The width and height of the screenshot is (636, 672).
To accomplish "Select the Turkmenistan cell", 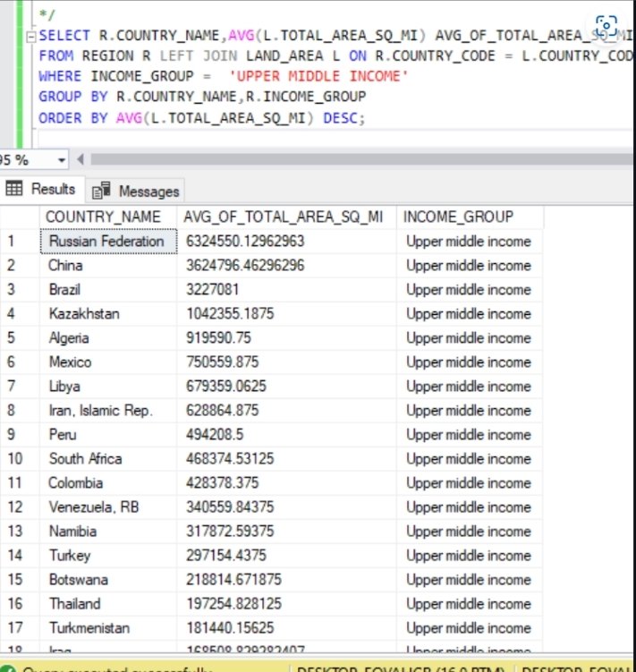I will 108,628.
